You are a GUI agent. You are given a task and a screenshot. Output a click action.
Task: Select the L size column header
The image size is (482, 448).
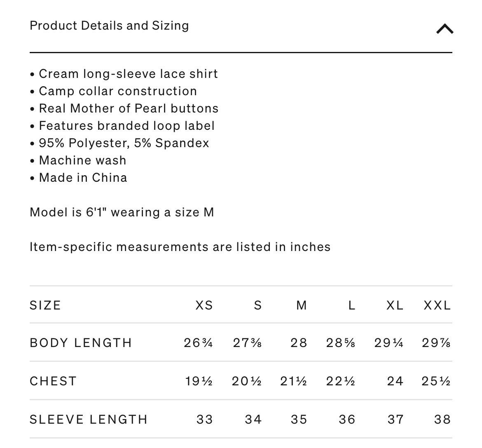pos(352,305)
